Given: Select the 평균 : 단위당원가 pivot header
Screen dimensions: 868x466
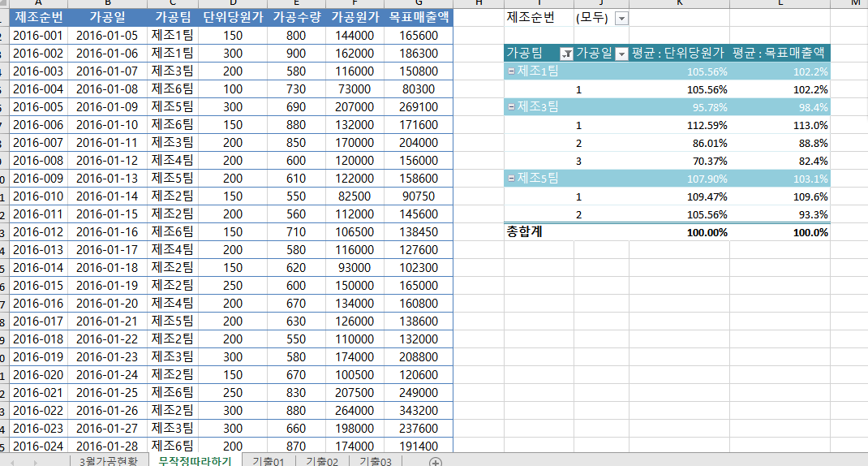Looking at the screenshot, I should point(677,54).
